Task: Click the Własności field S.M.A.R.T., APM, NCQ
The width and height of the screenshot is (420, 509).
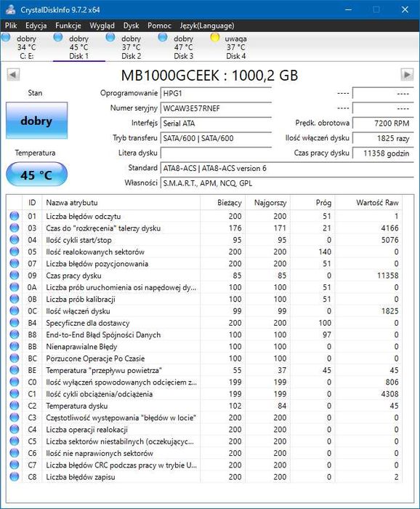Action: 287,183
